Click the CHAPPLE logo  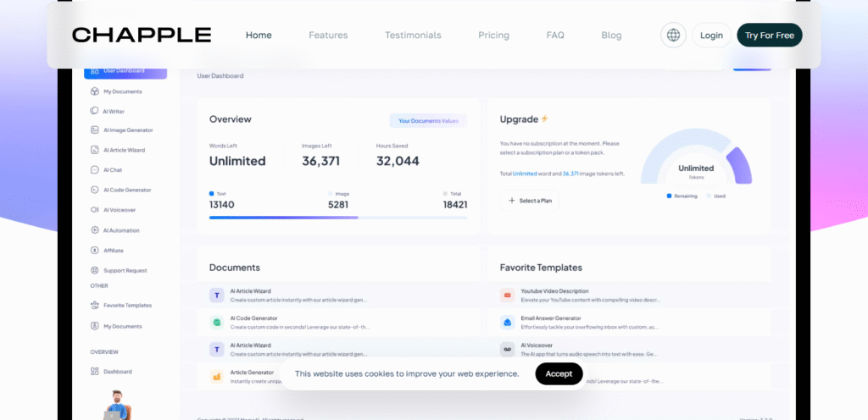point(142,36)
